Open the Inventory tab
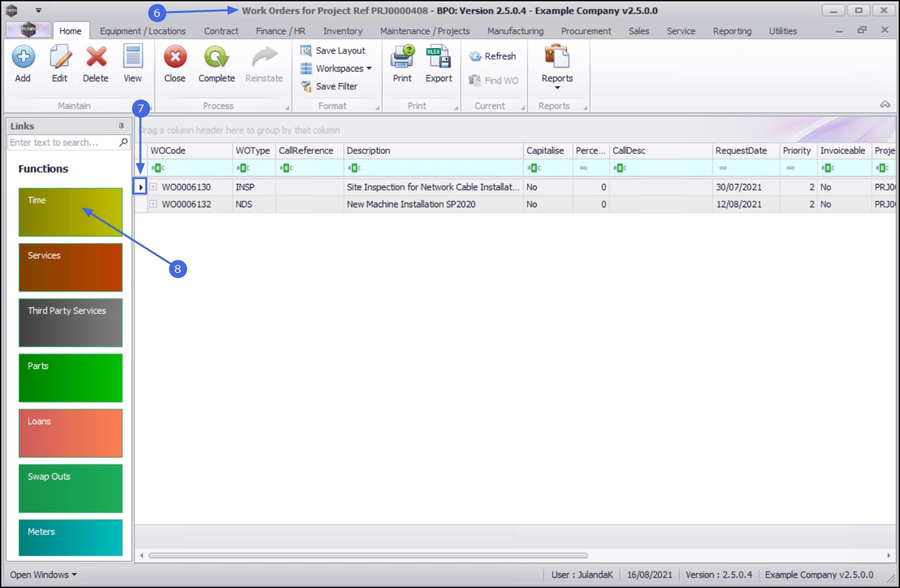 pos(342,31)
